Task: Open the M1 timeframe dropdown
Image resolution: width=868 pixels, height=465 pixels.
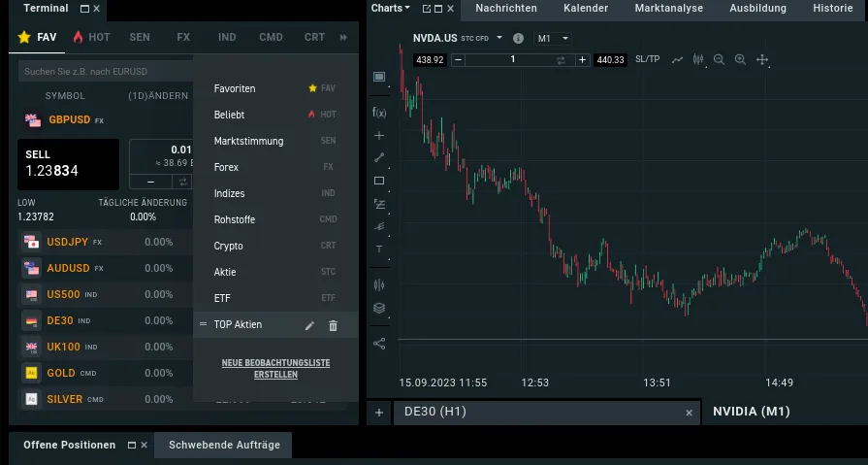Action: pyautogui.click(x=553, y=38)
